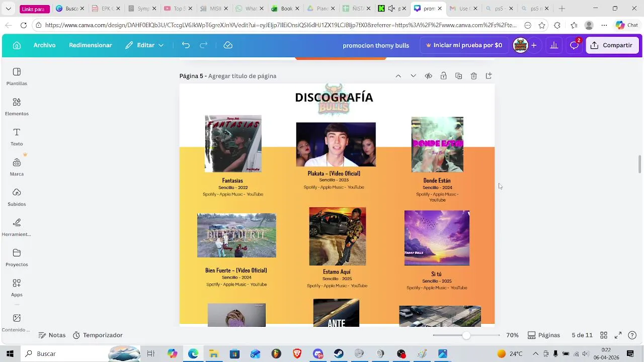Switch to Book browser tab
This screenshot has width=644, height=362.
coord(285,9)
